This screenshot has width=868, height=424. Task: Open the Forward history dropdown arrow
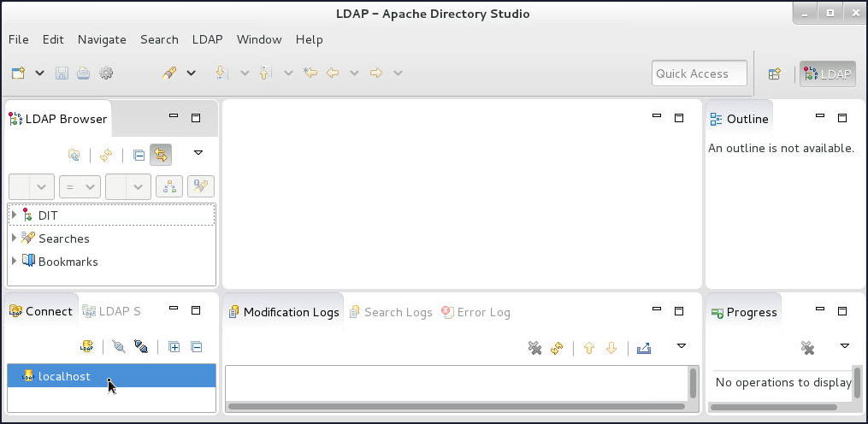(398, 73)
